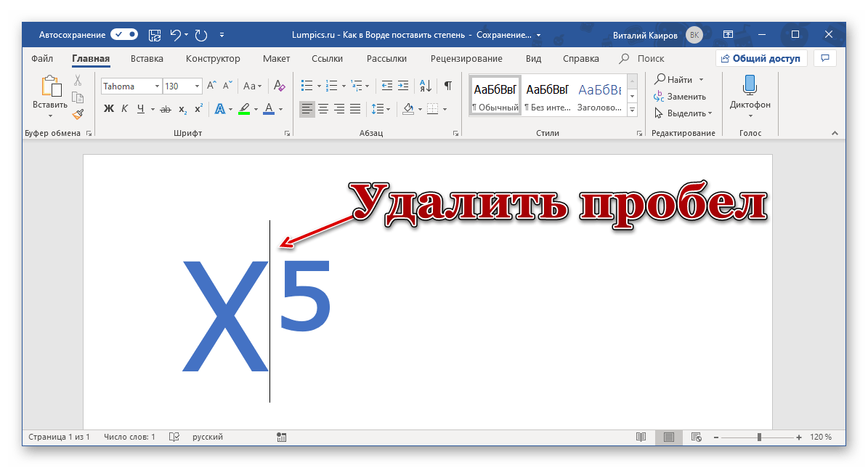Click the Sort A-Z icon
Viewport: 868px width, 468px height.
coord(426,86)
